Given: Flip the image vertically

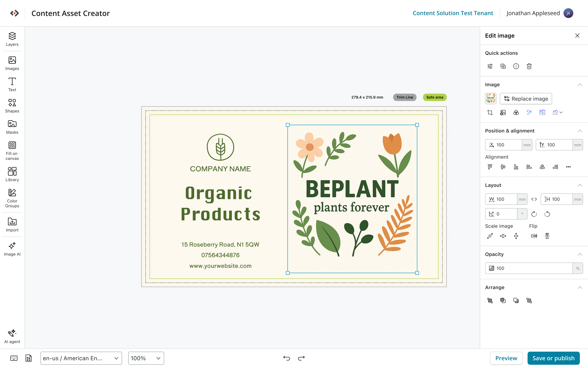Looking at the screenshot, I should click(547, 236).
